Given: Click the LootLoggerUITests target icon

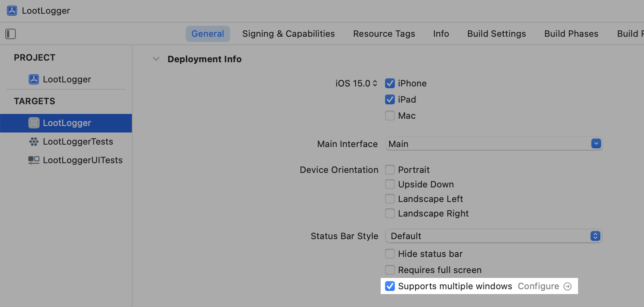Looking at the screenshot, I should [x=34, y=160].
